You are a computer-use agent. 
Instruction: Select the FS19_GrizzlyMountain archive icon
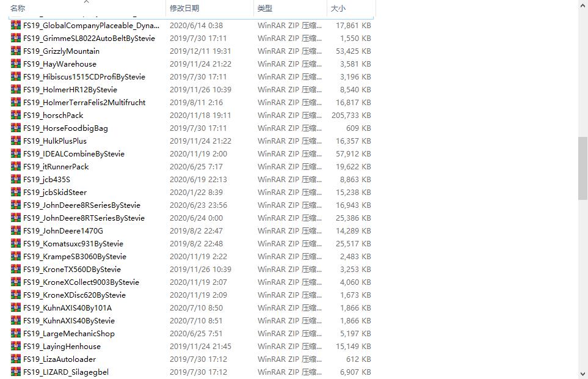pos(16,51)
